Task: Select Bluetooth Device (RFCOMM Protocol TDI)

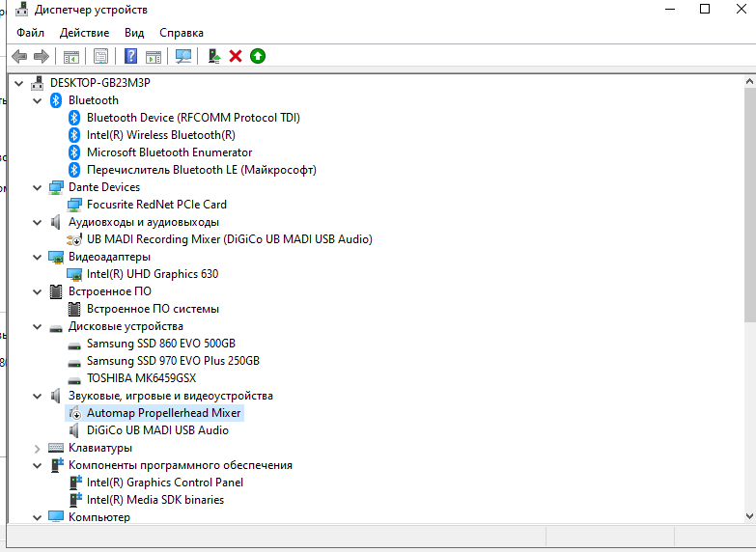Action: pyautogui.click(x=193, y=118)
